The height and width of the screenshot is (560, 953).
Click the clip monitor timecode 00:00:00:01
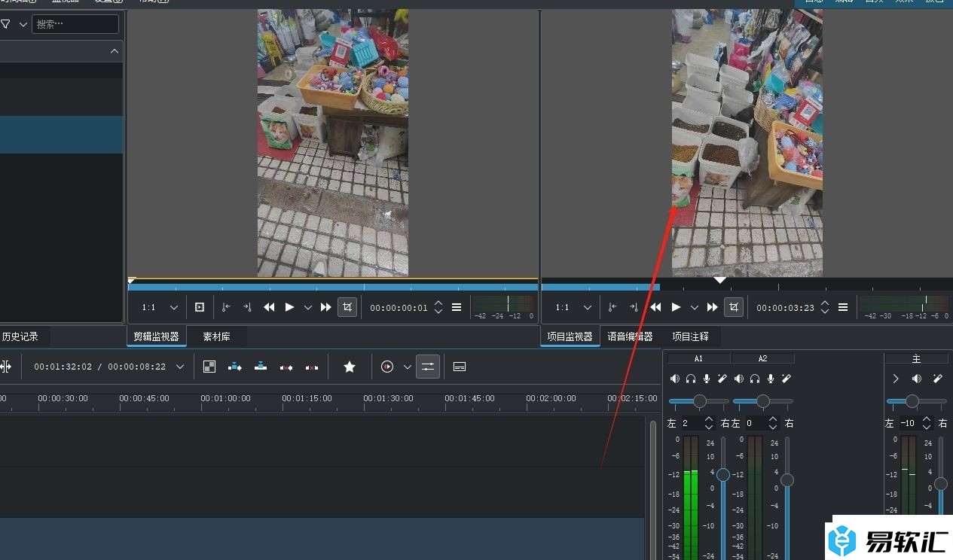click(x=399, y=308)
